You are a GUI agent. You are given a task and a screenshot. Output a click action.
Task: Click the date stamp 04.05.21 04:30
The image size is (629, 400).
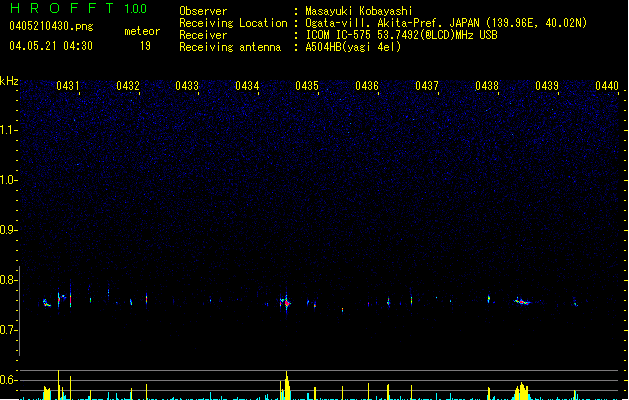pos(51,46)
